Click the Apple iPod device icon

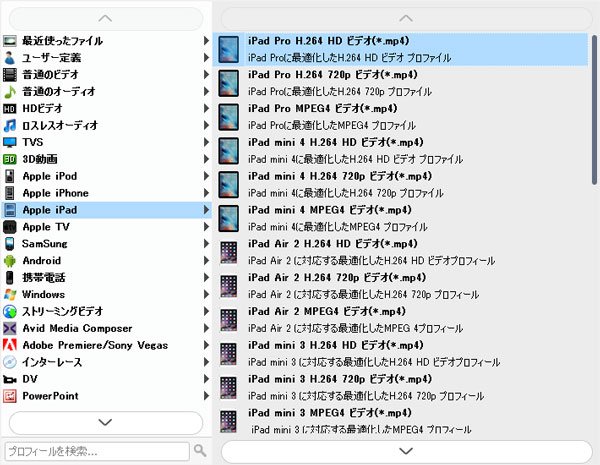(10, 176)
